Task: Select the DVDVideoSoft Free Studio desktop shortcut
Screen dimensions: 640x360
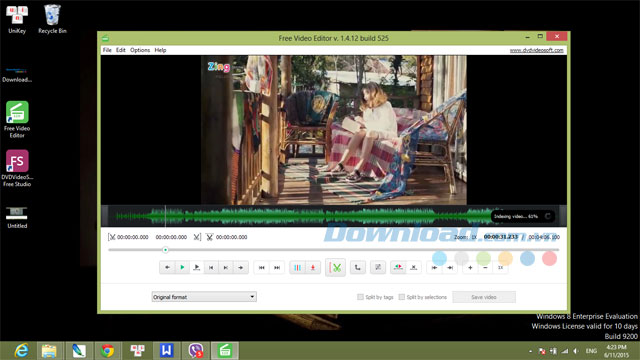Action: click(17, 168)
